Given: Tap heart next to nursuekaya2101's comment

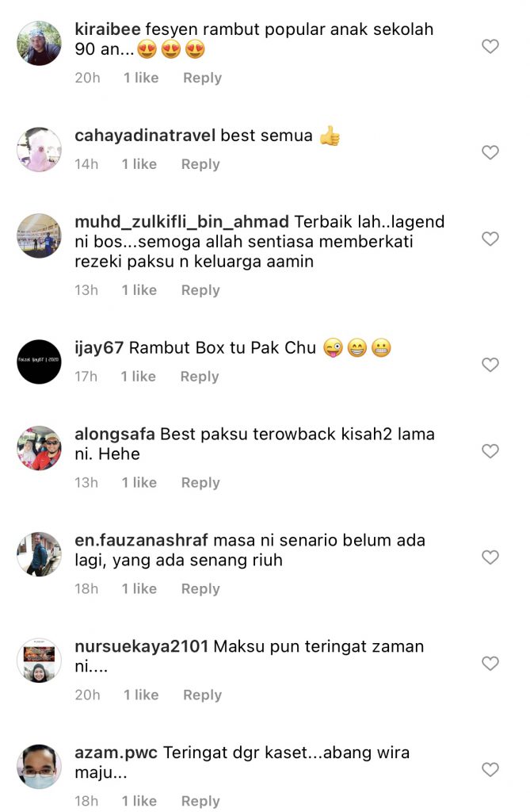Looking at the screenshot, I should click(x=490, y=664).
